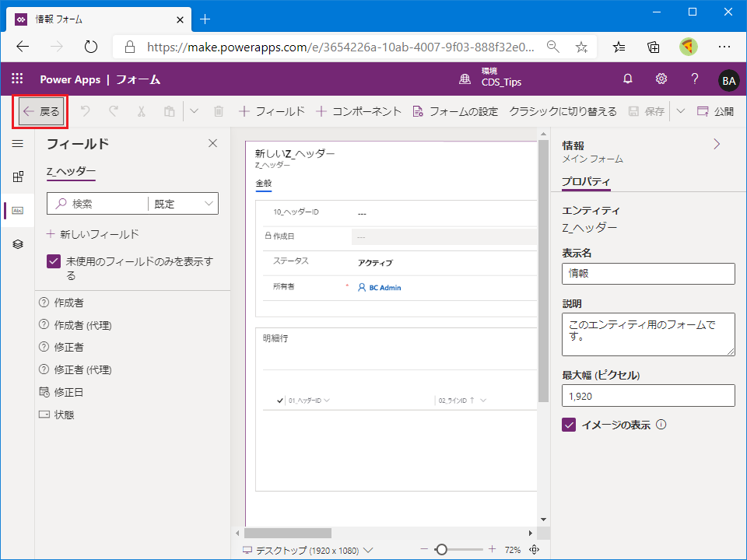Open the environment selector CDS_Tips
This screenshot has height=560, width=747.
(x=491, y=78)
